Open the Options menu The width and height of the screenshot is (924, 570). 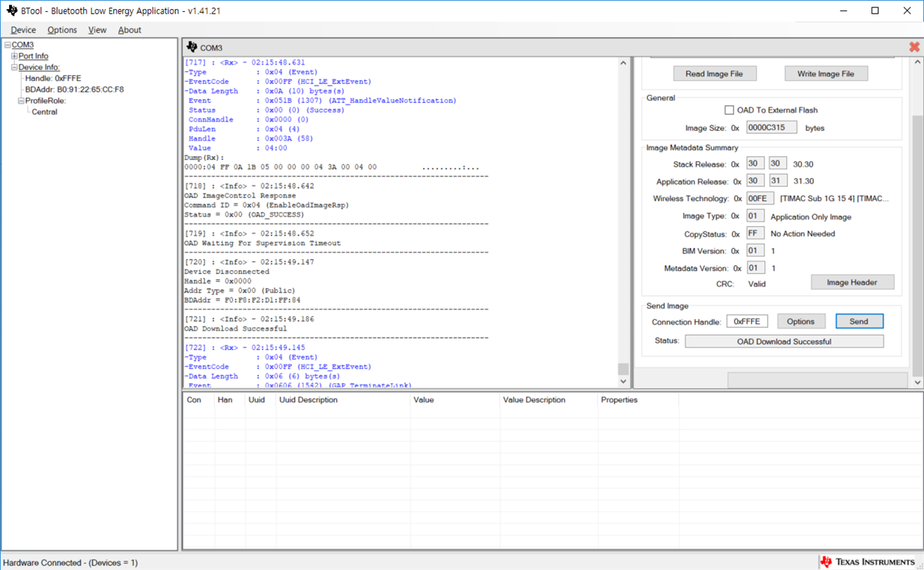coord(62,30)
